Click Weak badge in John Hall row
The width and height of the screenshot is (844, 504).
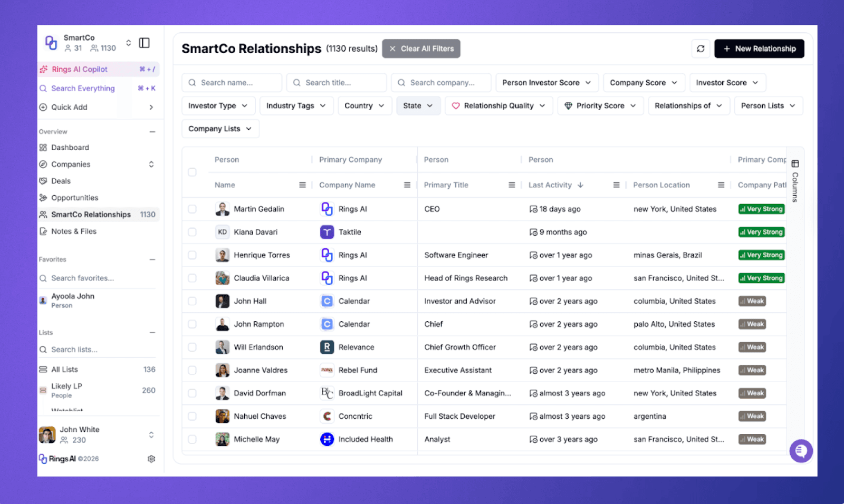[x=752, y=301]
